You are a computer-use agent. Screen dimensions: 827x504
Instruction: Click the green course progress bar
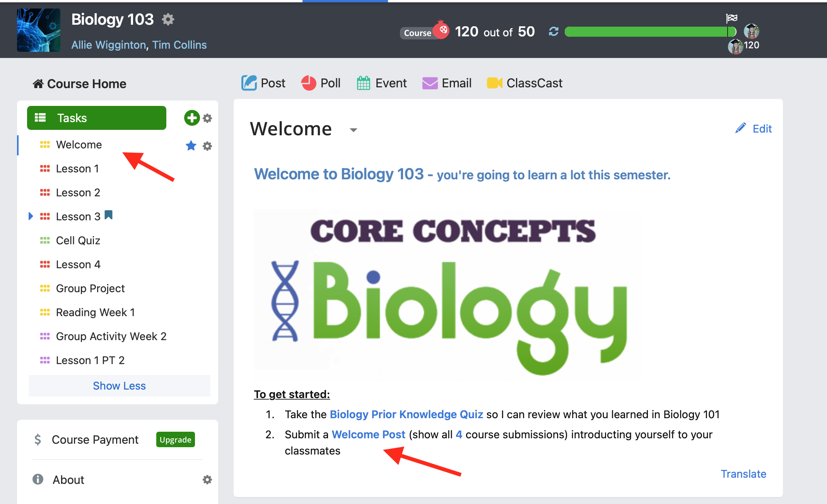pyautogui.click(x=650, y=32)
